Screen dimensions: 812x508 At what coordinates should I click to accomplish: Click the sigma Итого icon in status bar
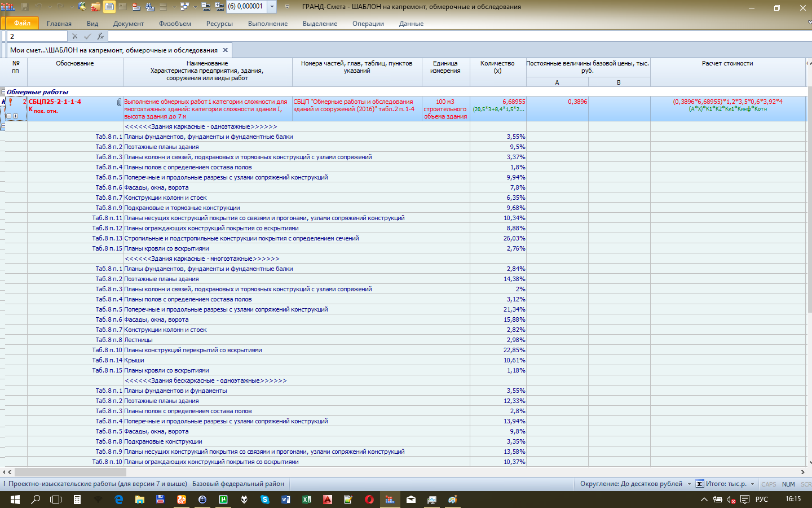pyautogui.click(x=699, y=484)
